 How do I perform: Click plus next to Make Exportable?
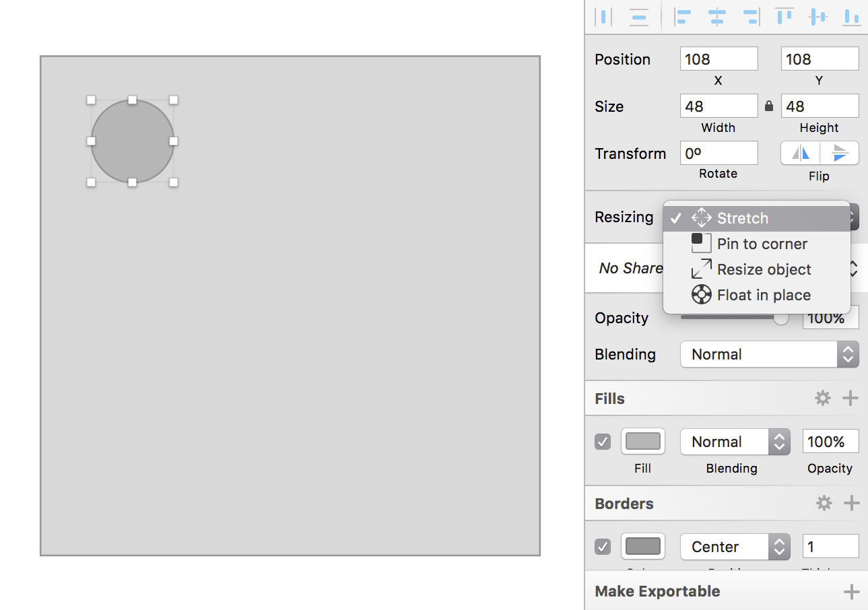tap(851, 592)
